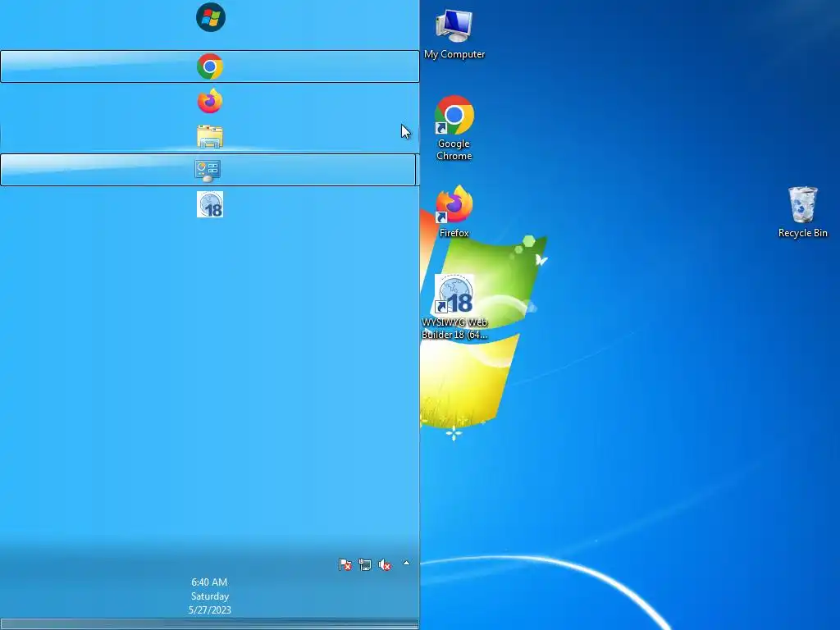Open Firefox from the taskbar

coord(209,101)
